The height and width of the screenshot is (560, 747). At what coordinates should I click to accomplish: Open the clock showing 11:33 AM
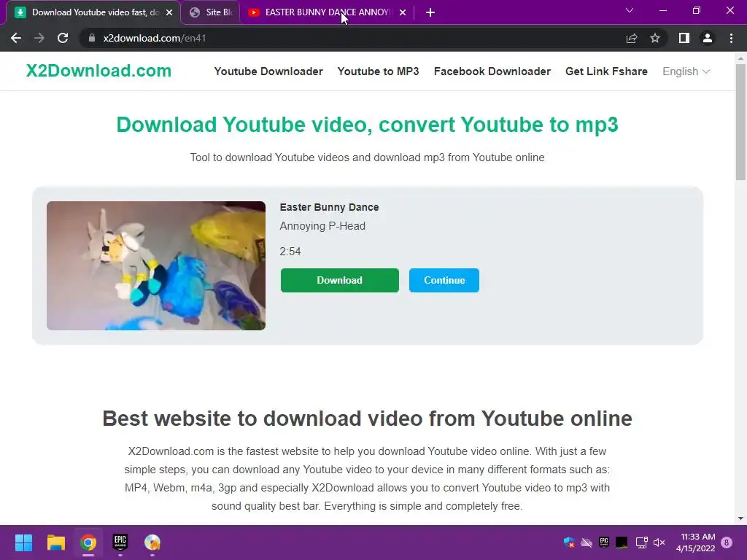[x=695, y=542]
